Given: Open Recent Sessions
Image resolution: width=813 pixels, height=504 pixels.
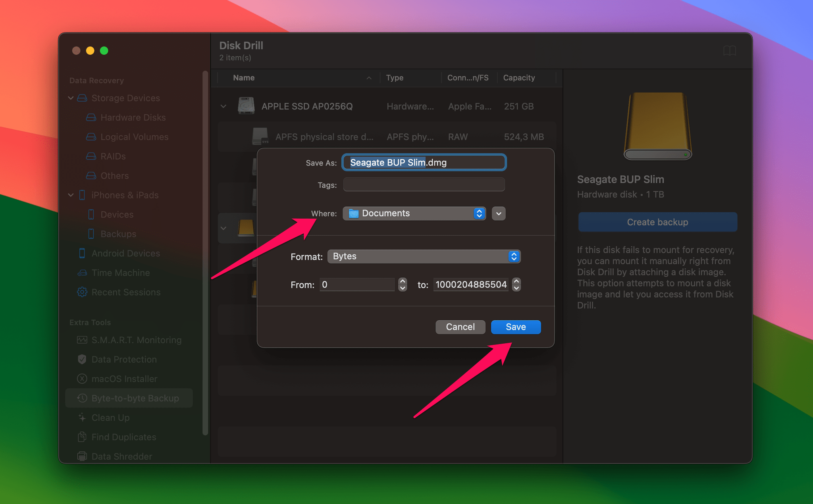Looking at the screenshot, I should tap(82, 292).
